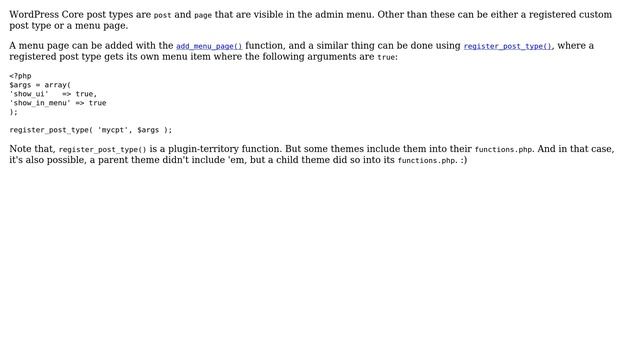The width and height of the screenshot is (640, 360).
Task: Open the add_menu_page() link
Action: (x=209, y=46)
